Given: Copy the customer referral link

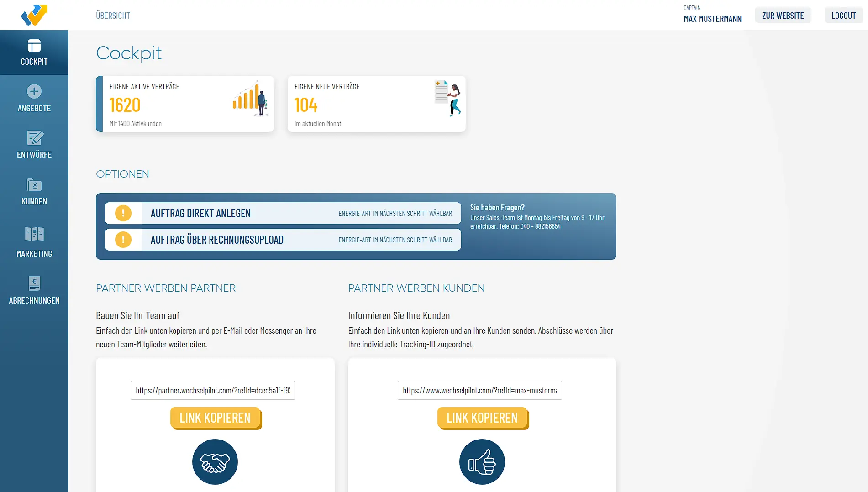Looking at the screenshot, I should tap(482, 418).
